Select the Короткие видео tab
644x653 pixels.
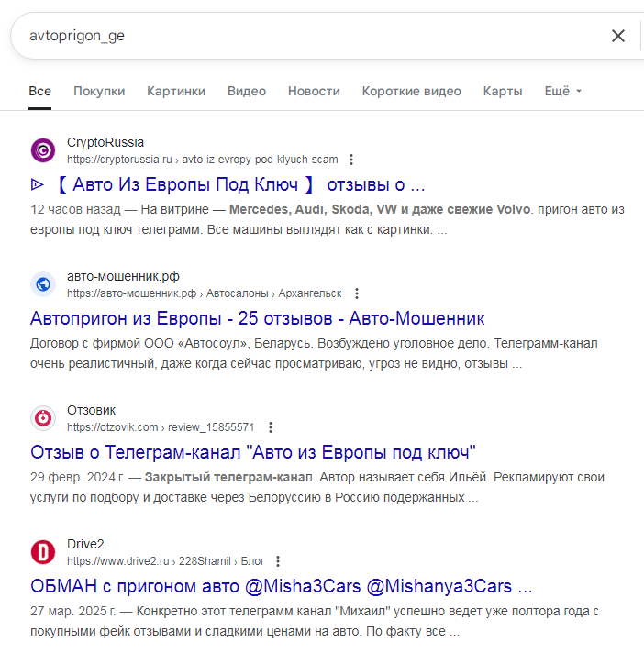point(411,91)
